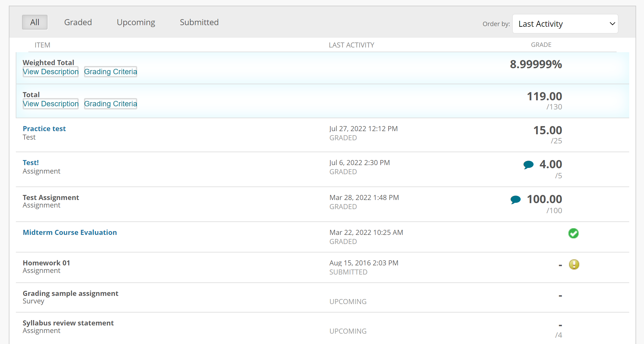Image resolution: width=644 pixels, height=344 pixels.
Task: Open Practice test graded assignment
Action: pyautogui.click(x=45, y=128)
